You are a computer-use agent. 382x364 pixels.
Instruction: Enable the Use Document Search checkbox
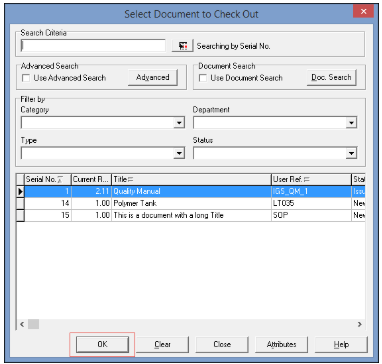point(203,78)
